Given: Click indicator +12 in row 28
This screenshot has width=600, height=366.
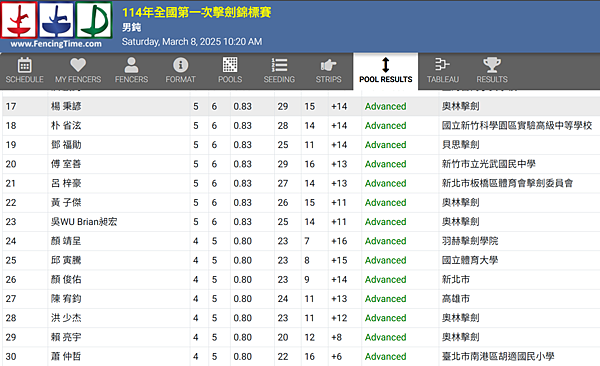Looking at the screenshot, I should (x=339, y=318).
